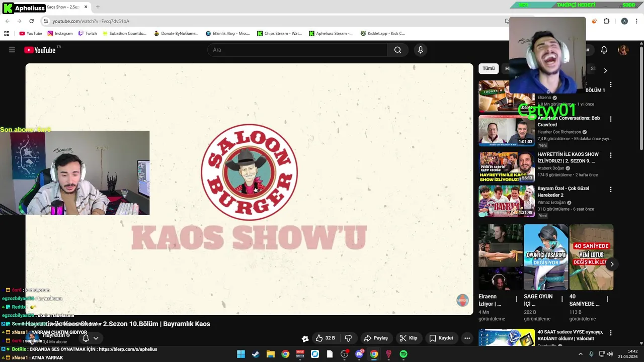
Task: Open 40 Saniyede Yeni Lotus short
Action: click(x=591, y=257)
